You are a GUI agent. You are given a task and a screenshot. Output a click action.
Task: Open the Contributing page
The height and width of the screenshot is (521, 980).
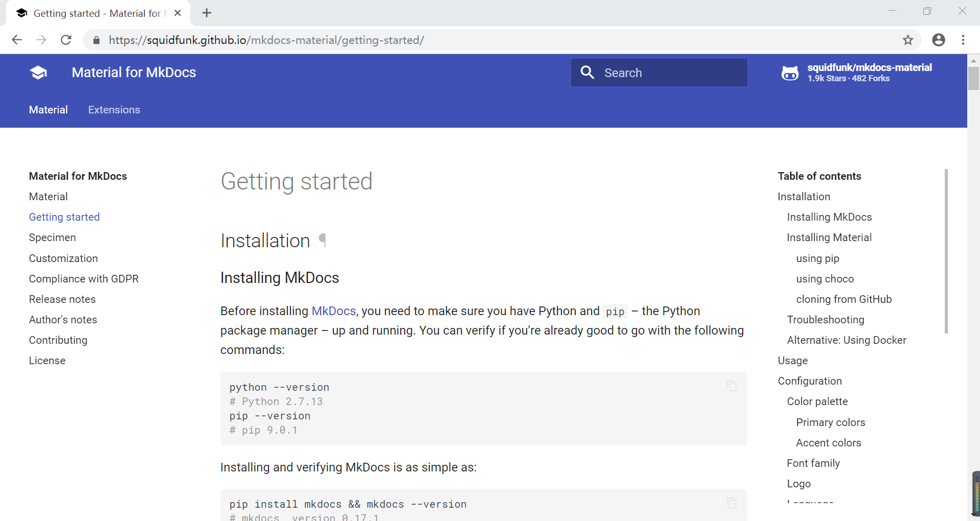[58, 340]
